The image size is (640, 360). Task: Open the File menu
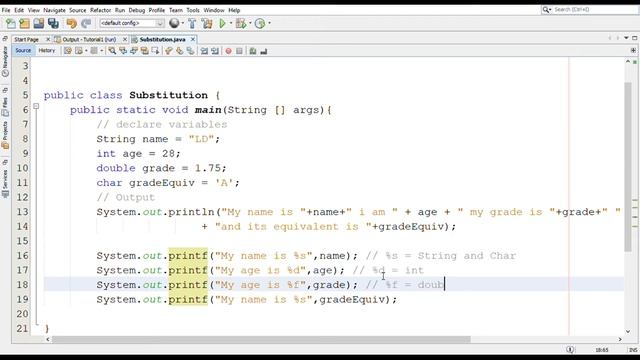(x=6, y=10)
